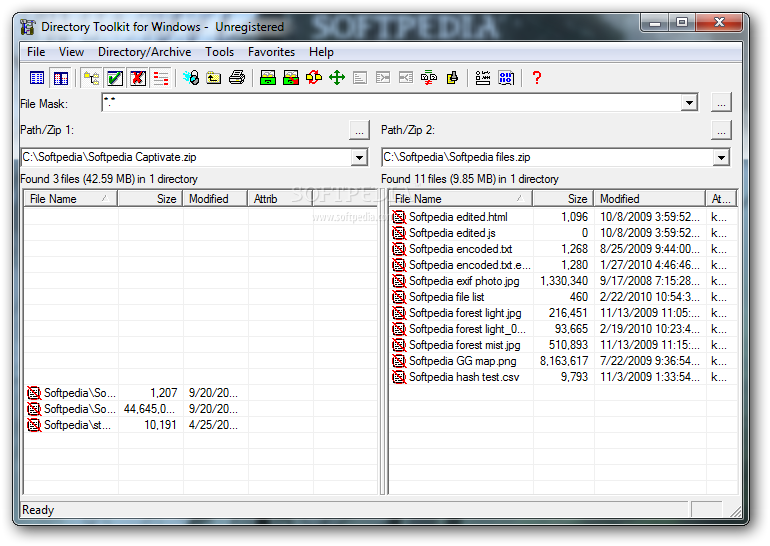The height and width of the screenshot is (546, 770).
Task: Click the Softpedia files.zip path field
Action: [548, 158]
